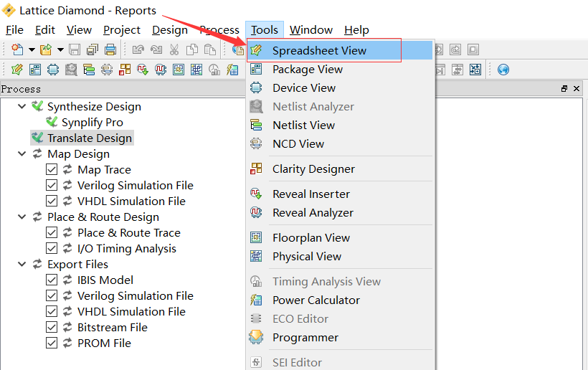Click the blue globe toolbar icon

(503, 70)
